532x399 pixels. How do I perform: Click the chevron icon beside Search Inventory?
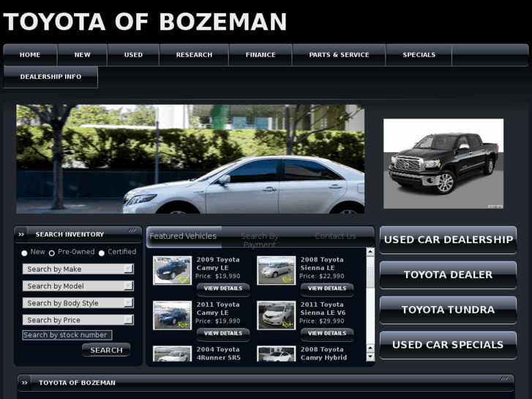(21, 234)
